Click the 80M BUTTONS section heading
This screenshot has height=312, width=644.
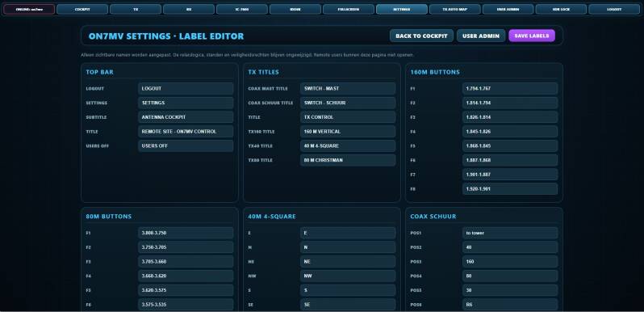tap(109, 217)
